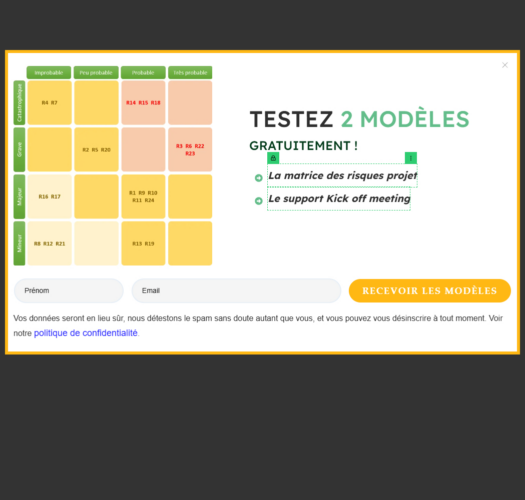Viewport: 525px width, 500px height.
Task: Click the 'Catastrophique' row label
Action: tap(19, 102)
